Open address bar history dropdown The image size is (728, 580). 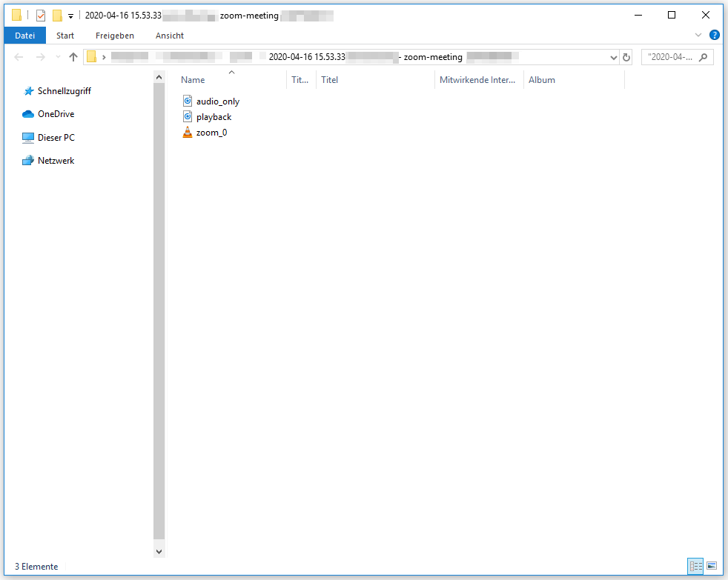[x=613, y=57]
